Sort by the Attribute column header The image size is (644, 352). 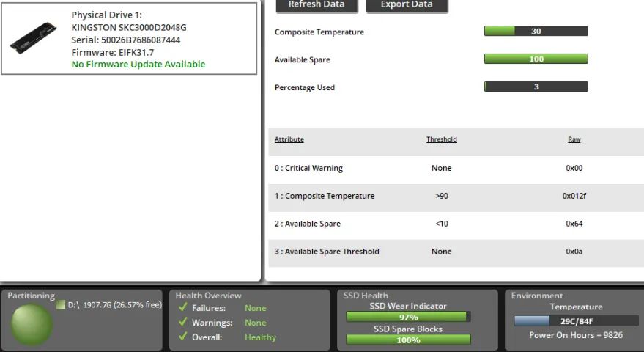point(289,139)
